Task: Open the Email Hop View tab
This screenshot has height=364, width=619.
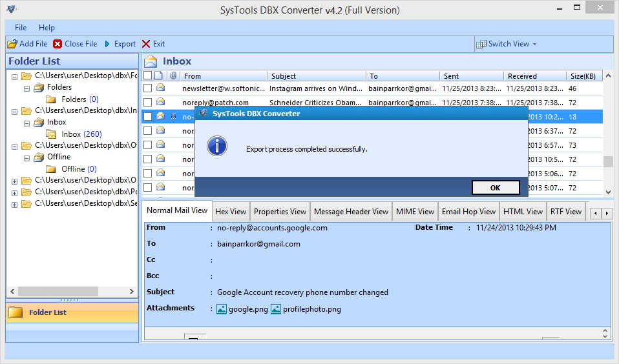Action: click(x=468, y=212)
